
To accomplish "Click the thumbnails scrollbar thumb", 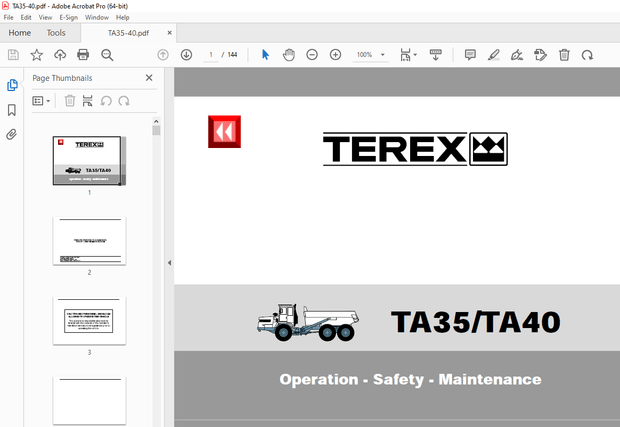I will [156, 130].
